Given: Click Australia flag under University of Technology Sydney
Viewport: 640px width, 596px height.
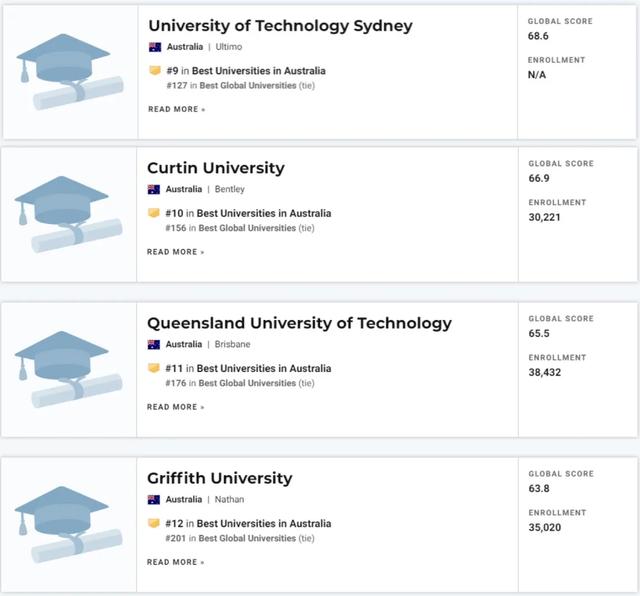Looking at the screenshot, I should pos(155,47).
